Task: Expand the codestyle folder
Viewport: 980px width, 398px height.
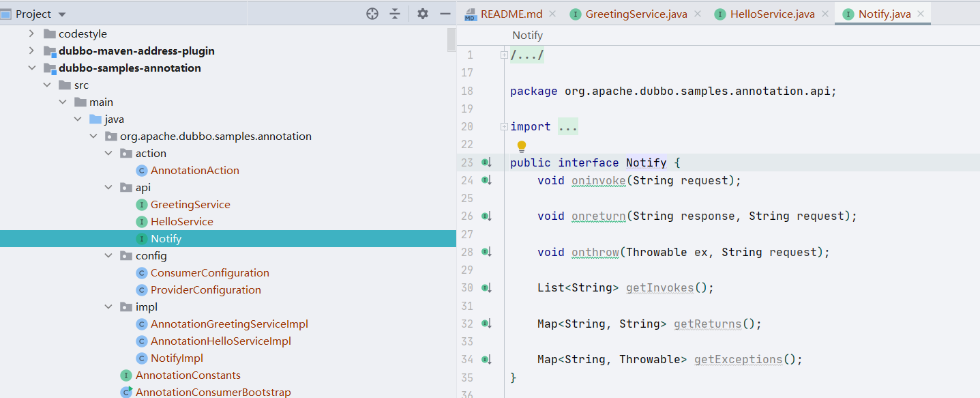Action: click(x=31, y=33)
